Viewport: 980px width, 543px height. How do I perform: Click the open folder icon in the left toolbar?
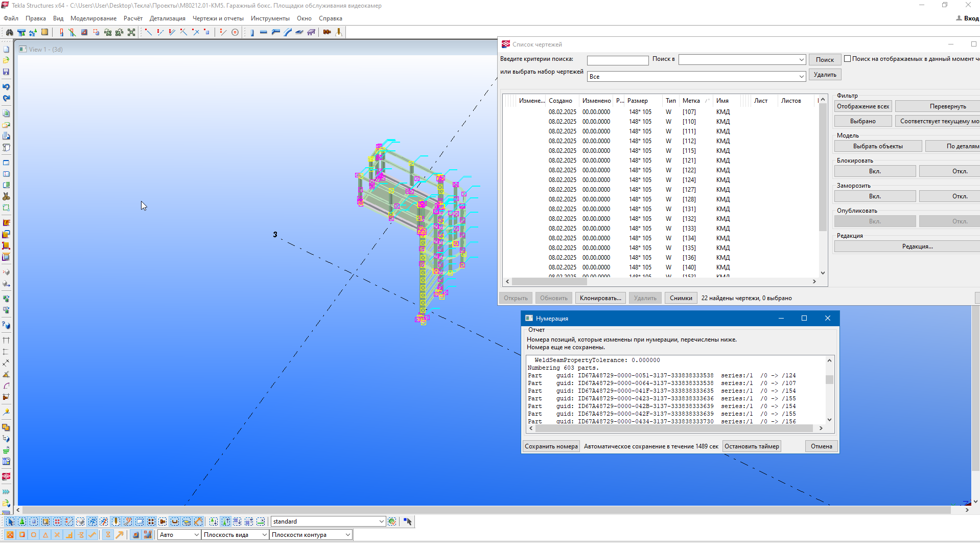(x=6, y=60)
